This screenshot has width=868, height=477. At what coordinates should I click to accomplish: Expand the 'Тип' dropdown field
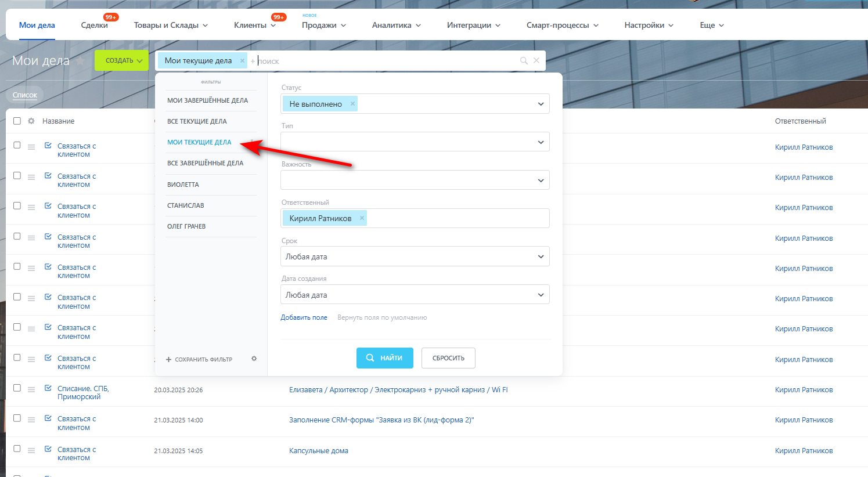point(415,142)
